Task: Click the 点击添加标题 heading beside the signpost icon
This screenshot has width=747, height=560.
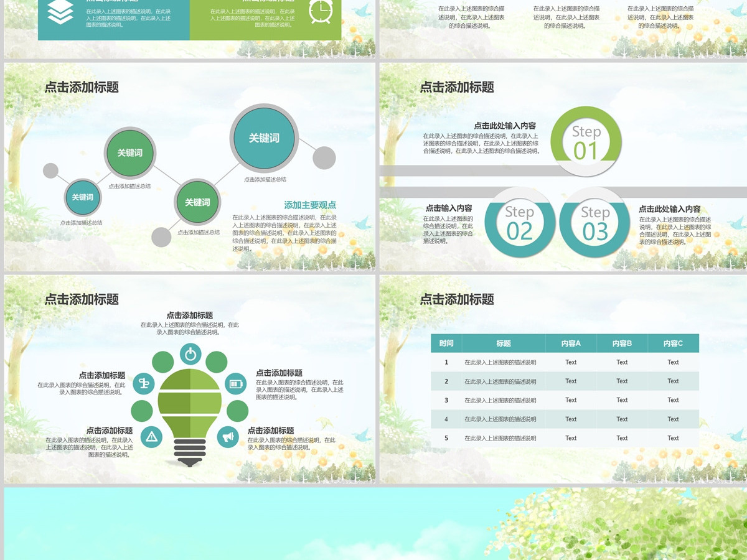Action: coord(102,375)
